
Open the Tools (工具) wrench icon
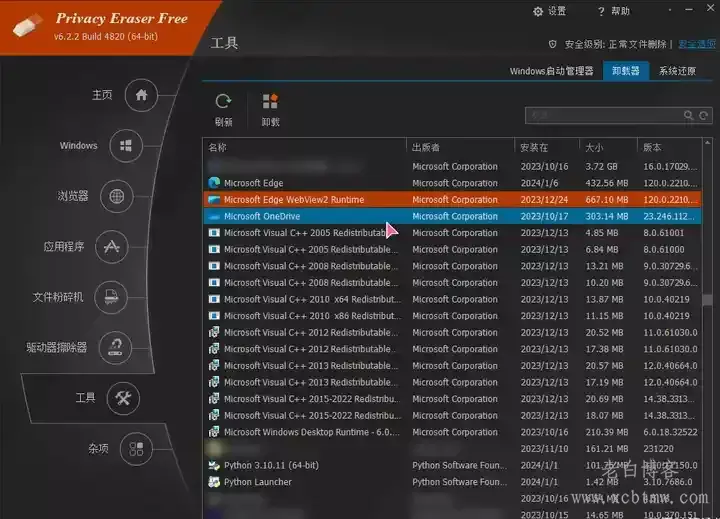123,398
